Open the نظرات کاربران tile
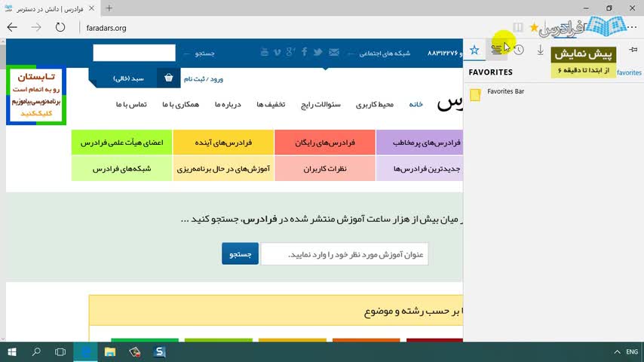The height and width of the screenshot is (362, 644). coord(325,168)
